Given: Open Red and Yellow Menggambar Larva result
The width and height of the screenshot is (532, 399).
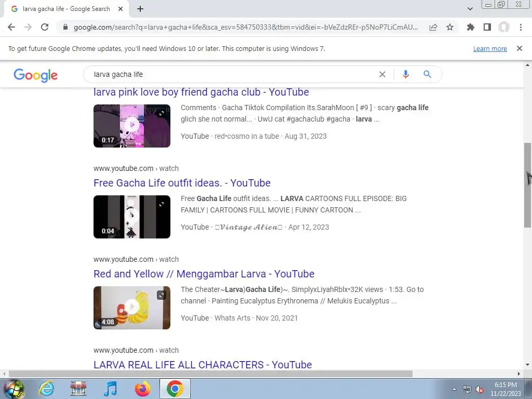Looking at the screenshot, I should click(x=204, y=274).
